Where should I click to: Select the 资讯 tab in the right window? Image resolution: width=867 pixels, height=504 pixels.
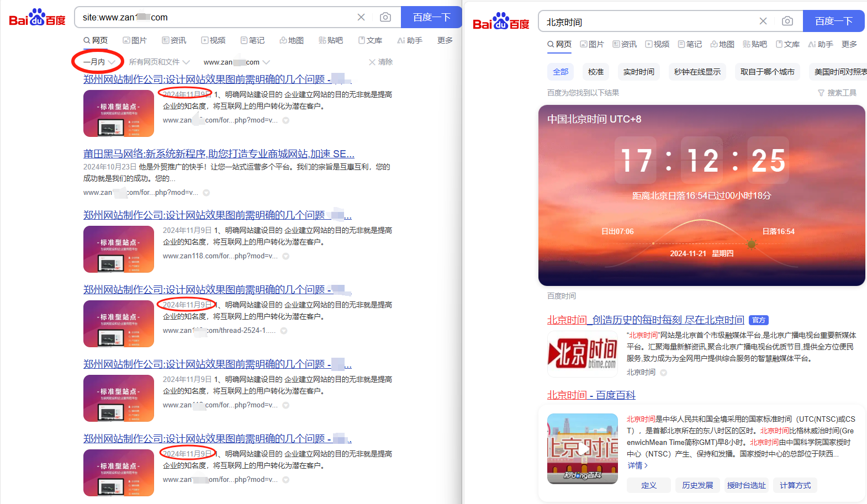[x=625, y=44]
